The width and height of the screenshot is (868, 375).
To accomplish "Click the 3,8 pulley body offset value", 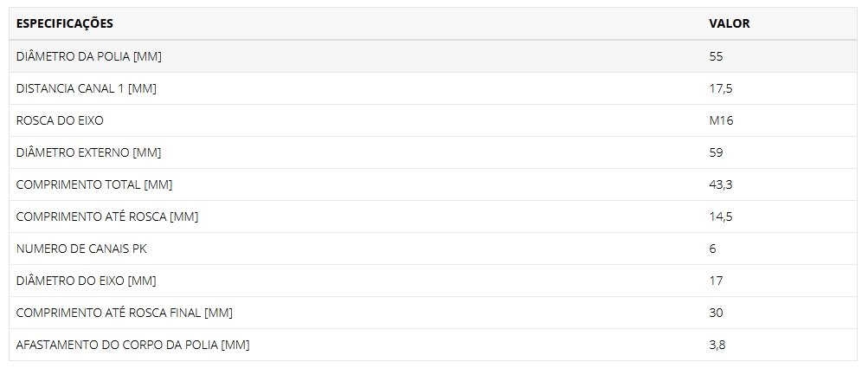I will click(x=717, y=346).
